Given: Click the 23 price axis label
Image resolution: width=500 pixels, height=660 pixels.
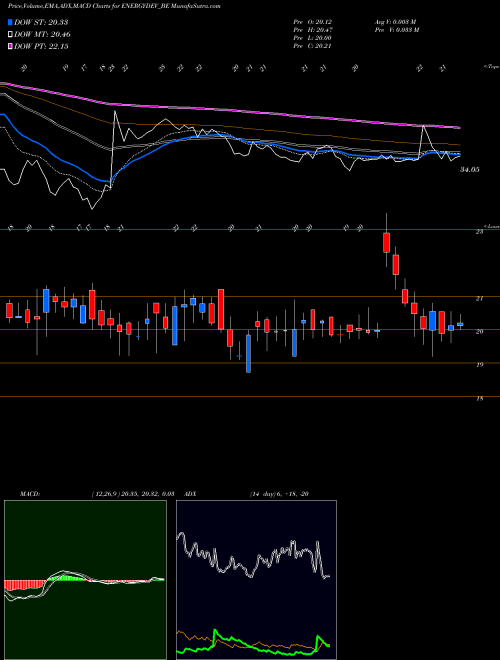Looking at the screenshot, I should point(479,232).
